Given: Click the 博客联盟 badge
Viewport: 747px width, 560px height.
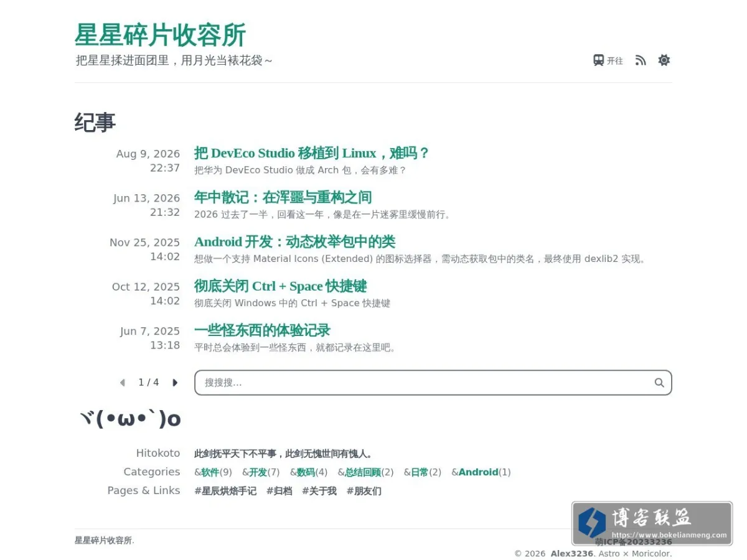Looking at the screenshot, I should tap(652, 523).
